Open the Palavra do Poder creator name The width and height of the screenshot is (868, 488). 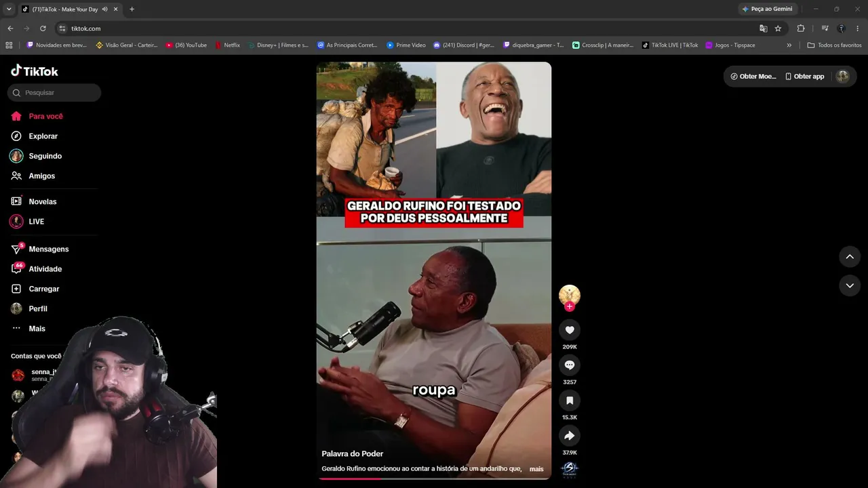point(353,454)
